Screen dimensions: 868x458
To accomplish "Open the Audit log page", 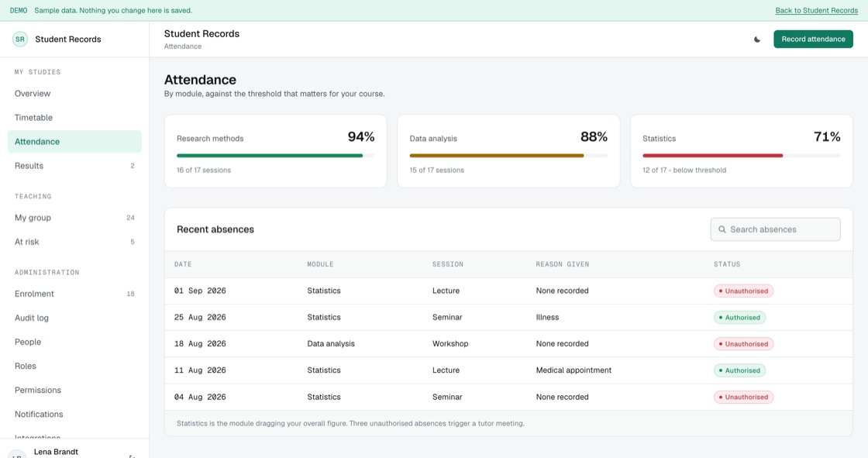I will (74, 318).
